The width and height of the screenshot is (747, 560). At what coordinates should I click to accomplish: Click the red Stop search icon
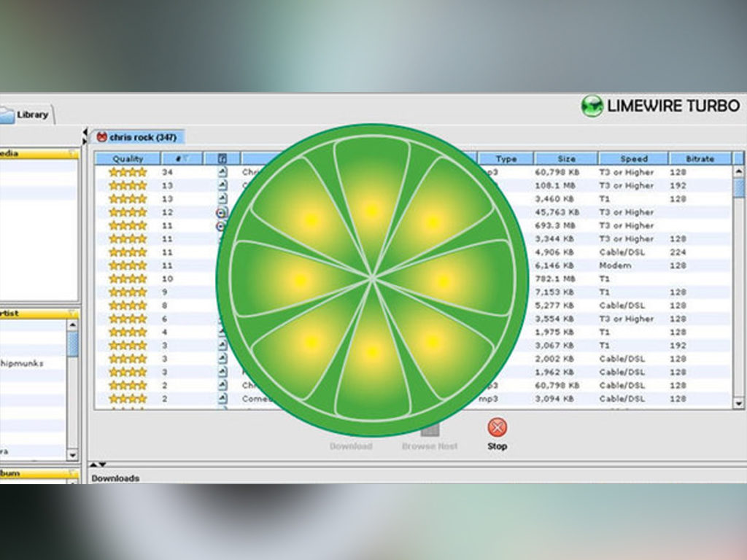click(497, 427)
